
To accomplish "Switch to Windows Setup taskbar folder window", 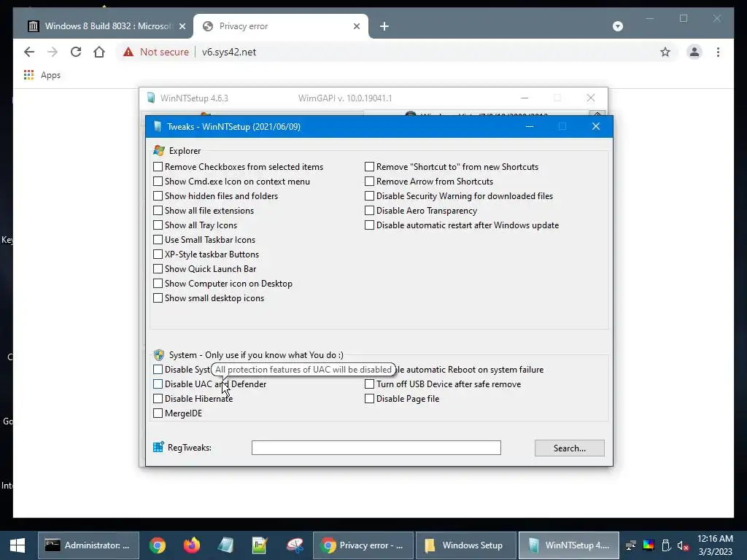I will pyautogui.click(x=465, y=545).
